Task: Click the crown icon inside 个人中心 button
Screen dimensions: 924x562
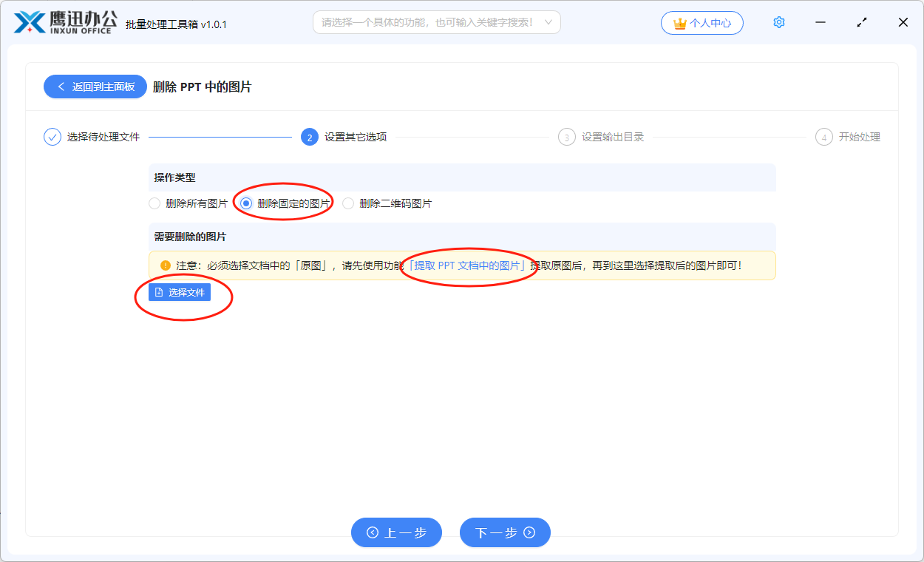Action: (x=681, y=23)
